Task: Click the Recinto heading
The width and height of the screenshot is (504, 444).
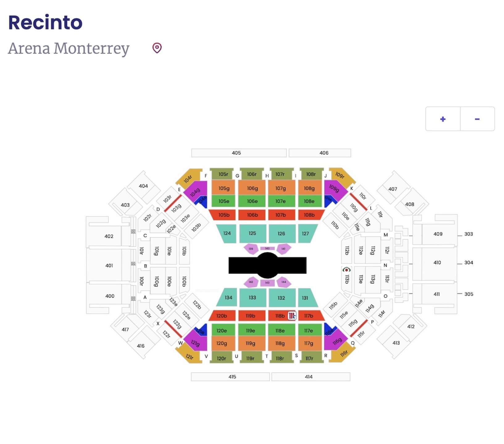Action: coord(45,22)
